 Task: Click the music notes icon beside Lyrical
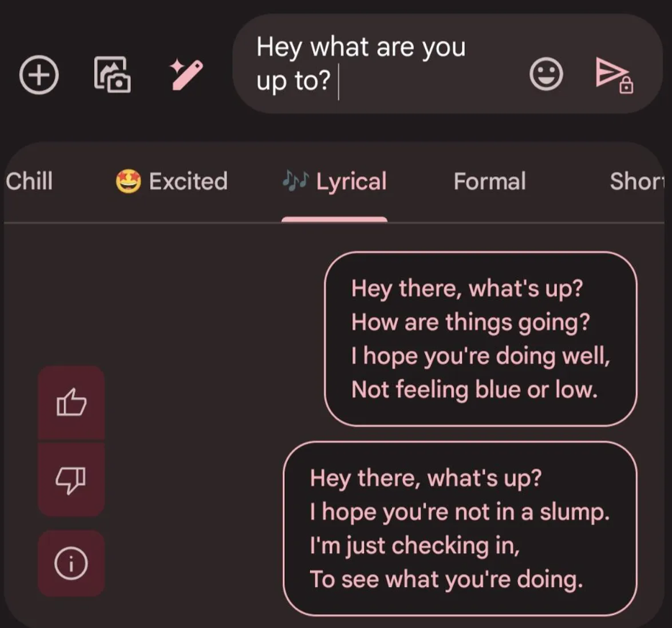pos(294,181)
